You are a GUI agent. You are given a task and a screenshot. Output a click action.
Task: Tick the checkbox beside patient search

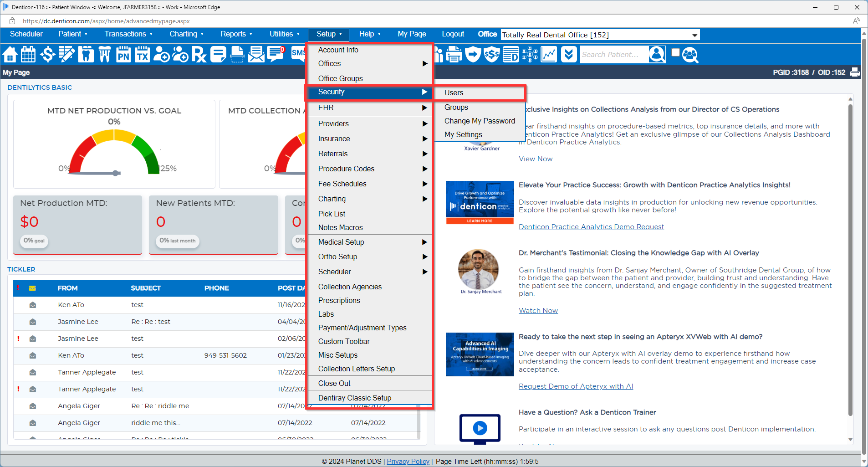point(676,52)
